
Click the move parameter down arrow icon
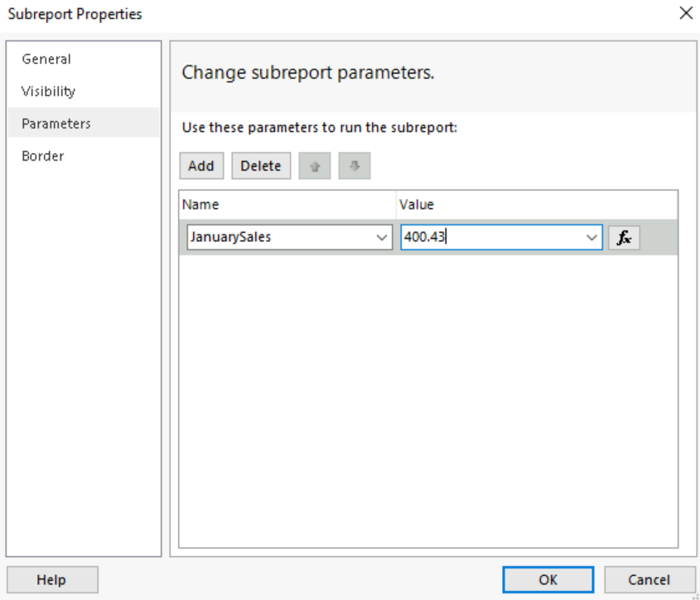click(355, 166)
